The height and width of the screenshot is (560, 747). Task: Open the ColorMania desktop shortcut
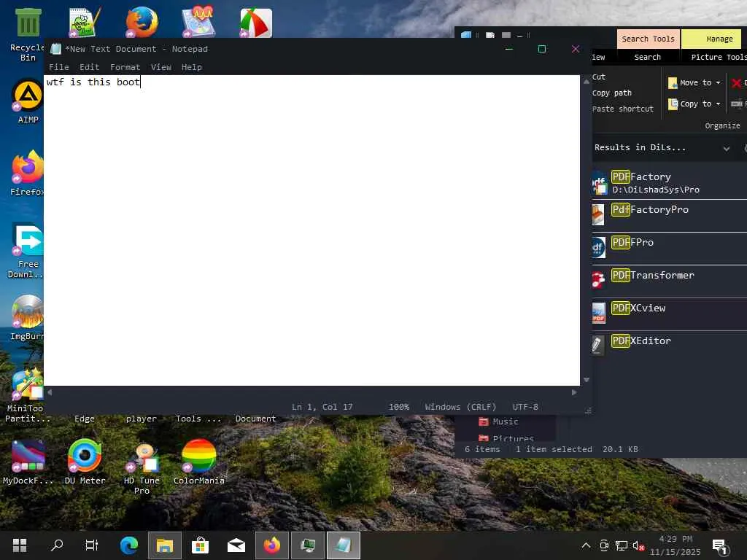tap(198, 462)
